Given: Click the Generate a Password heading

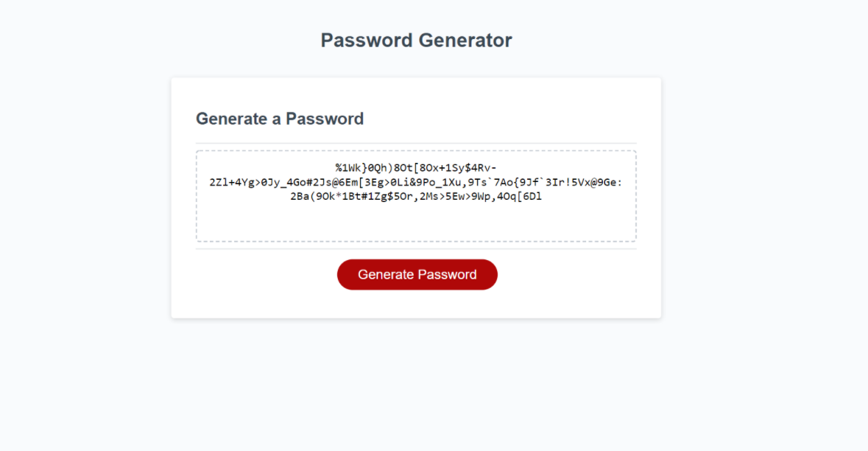Looking at the screenshot, I should [x=280, y=119].
